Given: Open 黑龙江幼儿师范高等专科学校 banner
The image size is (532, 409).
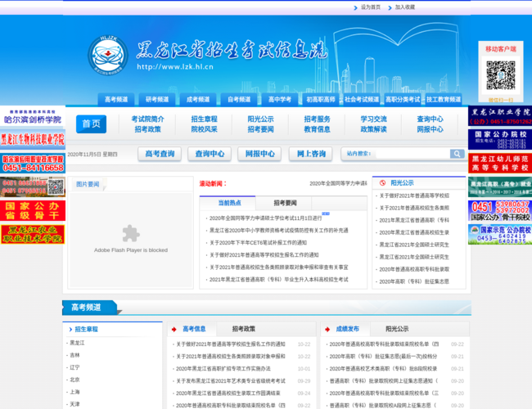Looking at the screenshot, I should point(500,163).
